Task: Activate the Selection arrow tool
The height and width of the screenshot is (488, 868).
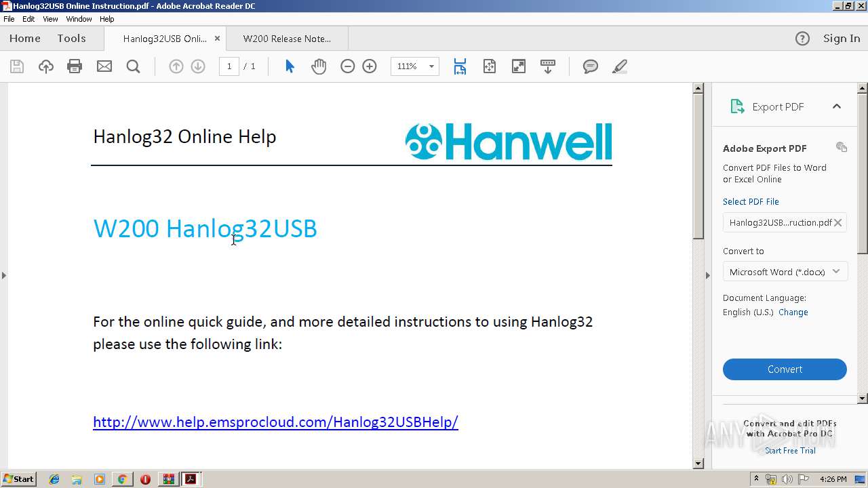Action: coord(290,66)
